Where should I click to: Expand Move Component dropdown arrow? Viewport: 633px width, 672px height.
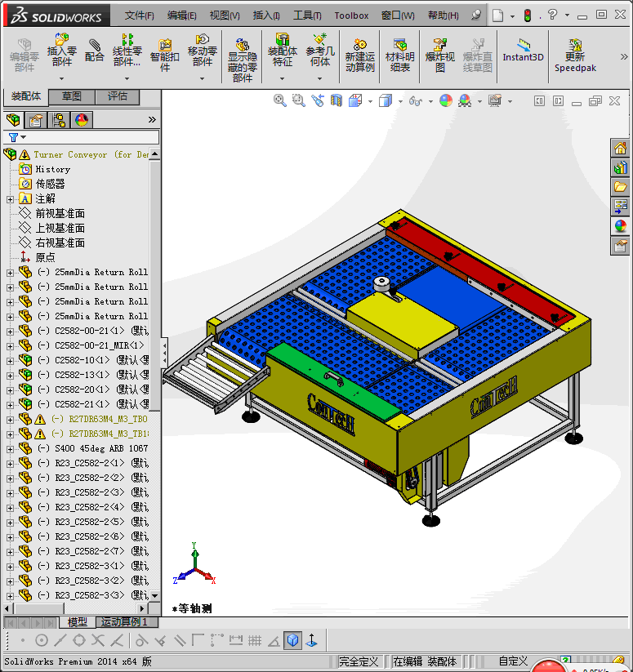(x=202, y=78)
